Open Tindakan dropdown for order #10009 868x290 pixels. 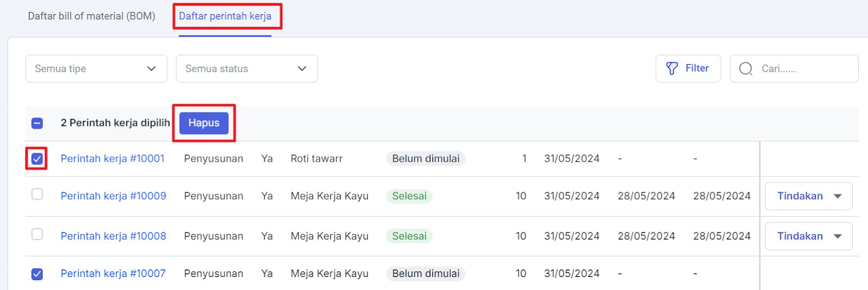click(808, 196)
